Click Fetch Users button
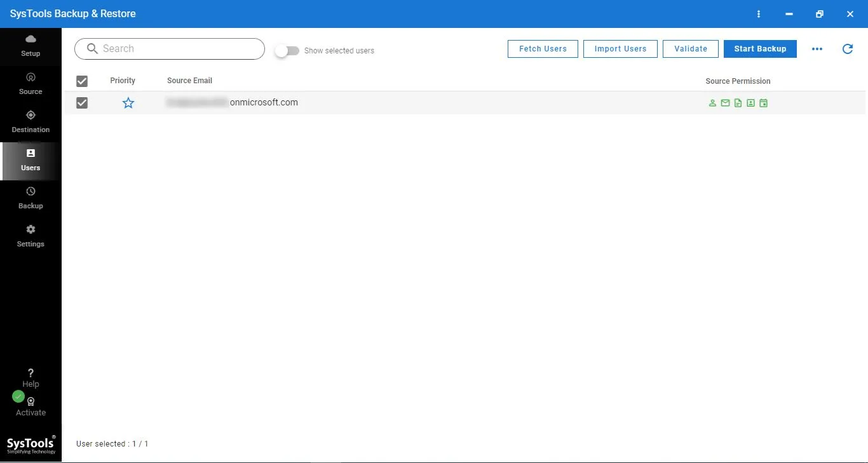Viewport: 868px width, 463px height. [543, 49]
